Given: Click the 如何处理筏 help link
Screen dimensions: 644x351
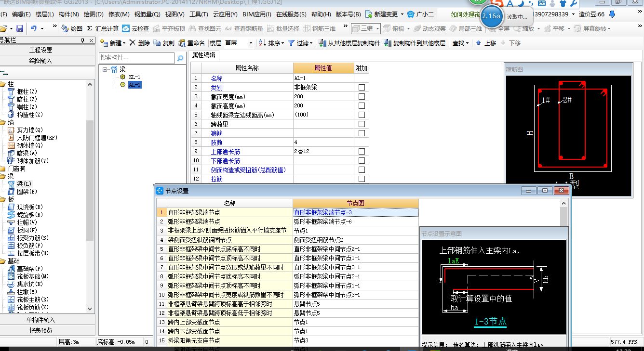Looking at the screenshot, I should click(x=465, y=14).
